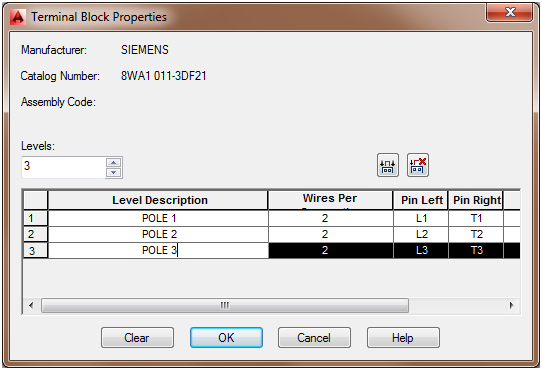Screen dimensions: 542x370
Task: Click the Cancel button
Action: (314, 337)
